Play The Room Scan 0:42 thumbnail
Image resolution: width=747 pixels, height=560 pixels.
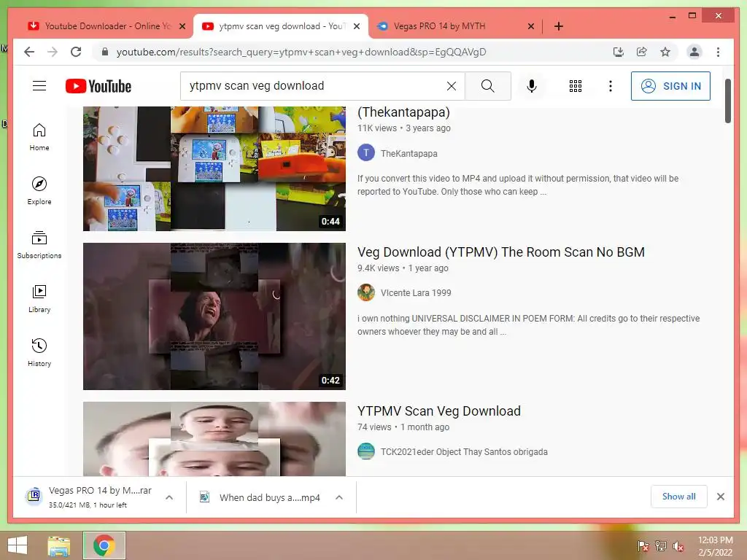(x=214, y=316)
